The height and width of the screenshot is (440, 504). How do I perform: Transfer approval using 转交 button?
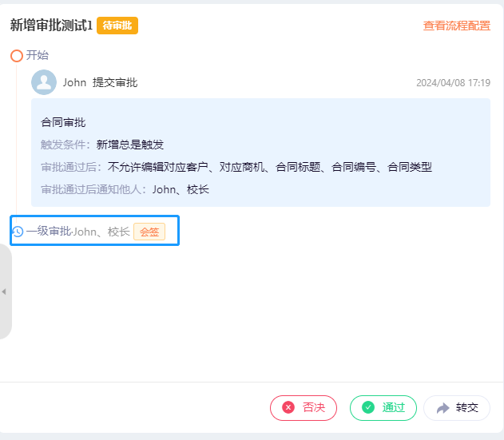point(457,408)
